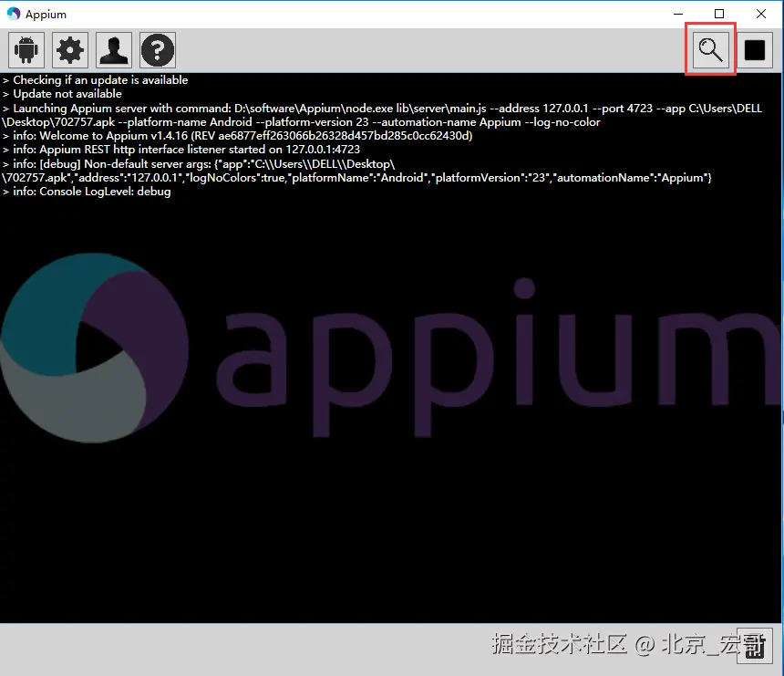
Task: Open Developer Settings via the person silhouette icon
Action: coord(114,50)
